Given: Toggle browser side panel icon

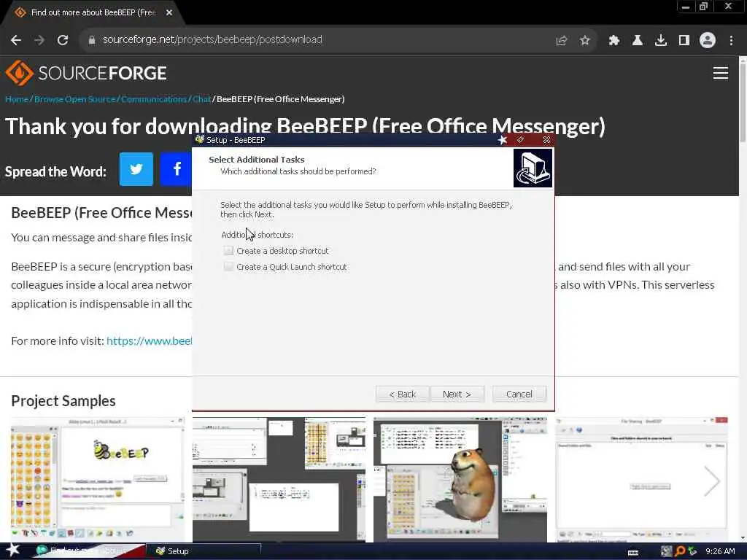Looking at the screenshot, I should [x=684, y=41].
